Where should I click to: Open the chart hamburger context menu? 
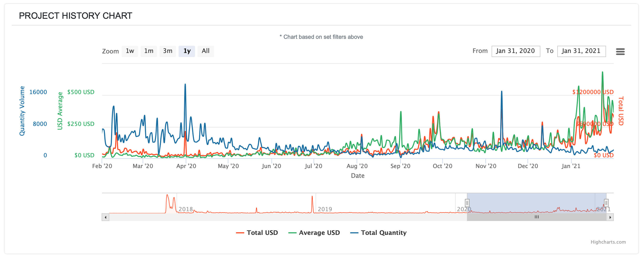point(620,52)
